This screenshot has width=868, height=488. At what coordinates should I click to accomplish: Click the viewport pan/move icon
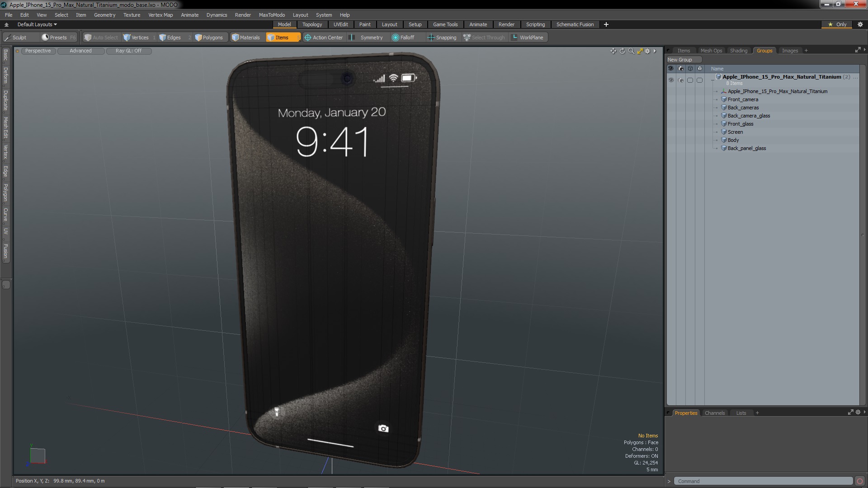613,51
